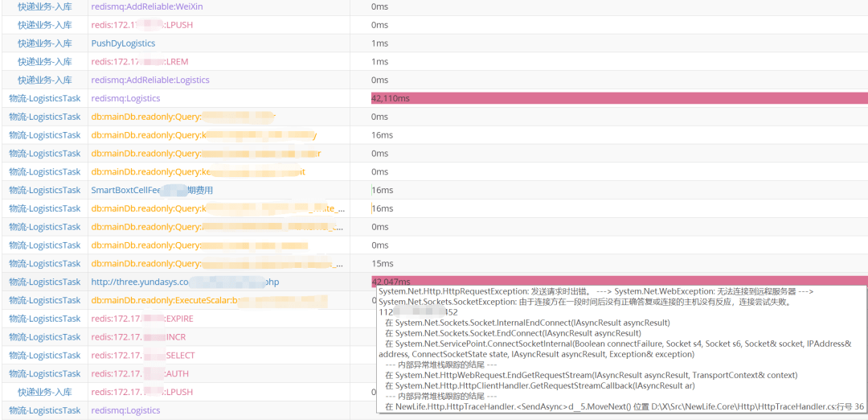Viewport: 868px width, 420px height.
Task: Open the redis EXPIRE span link
Action: [x=142, y=319]
